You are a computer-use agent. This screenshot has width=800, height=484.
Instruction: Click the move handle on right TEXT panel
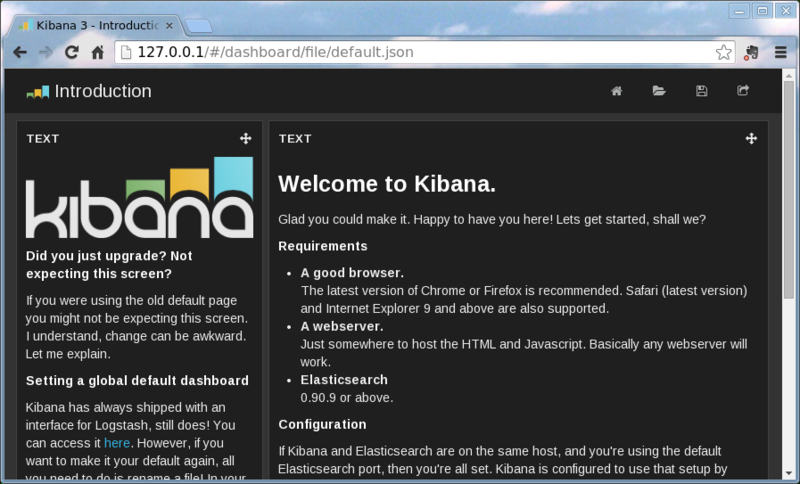[751, 138]
